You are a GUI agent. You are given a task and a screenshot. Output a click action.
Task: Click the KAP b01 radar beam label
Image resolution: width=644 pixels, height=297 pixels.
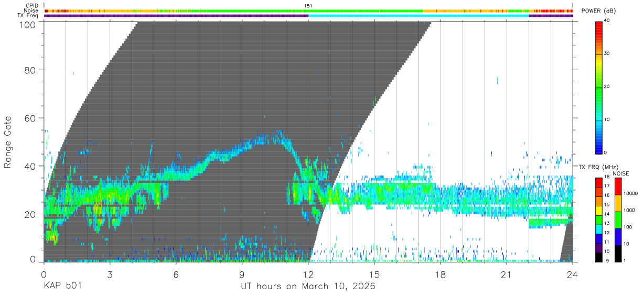coord(62,287)
